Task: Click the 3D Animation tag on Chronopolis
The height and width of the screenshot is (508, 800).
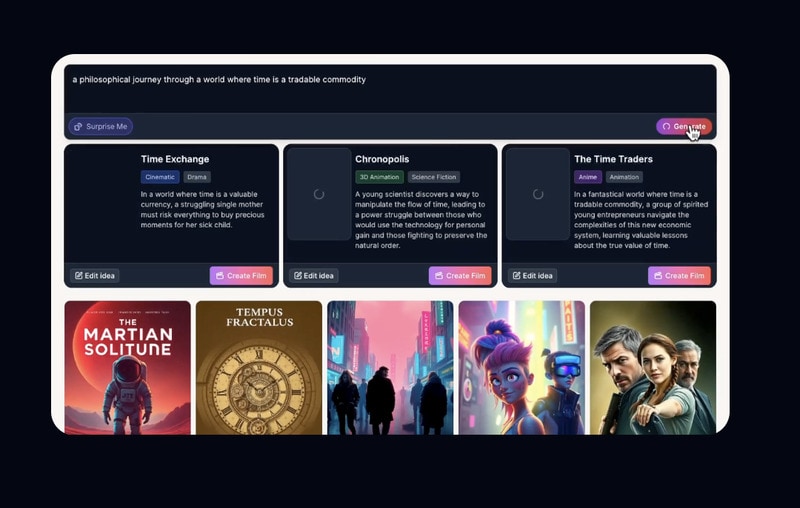Action: [x=379, y=177]
